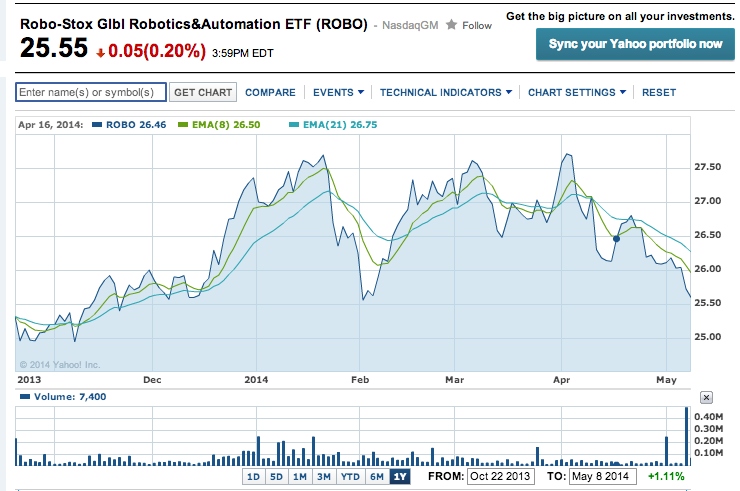Select the 1D range tab

(x=254, y=476)
